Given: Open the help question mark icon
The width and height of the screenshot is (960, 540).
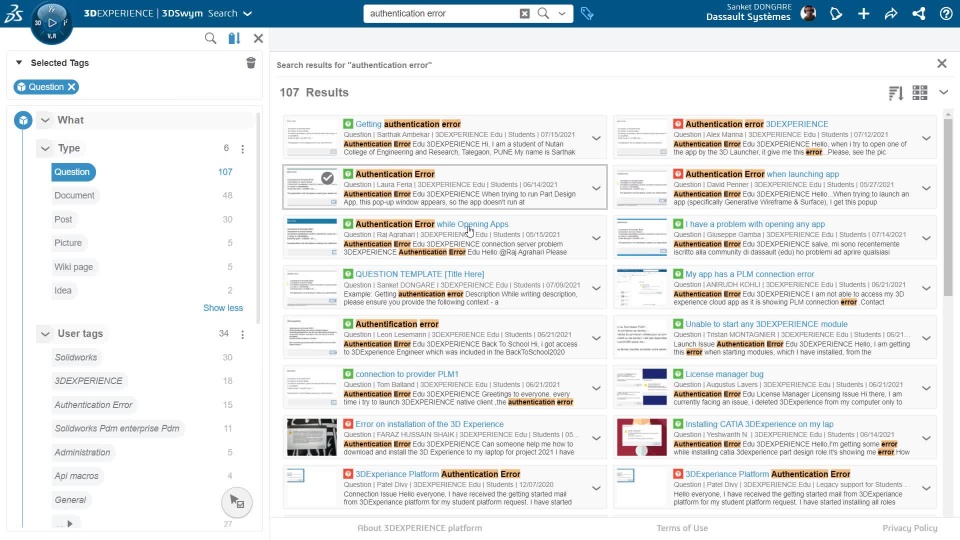Looking at the screenshot, I should (946, 13).
